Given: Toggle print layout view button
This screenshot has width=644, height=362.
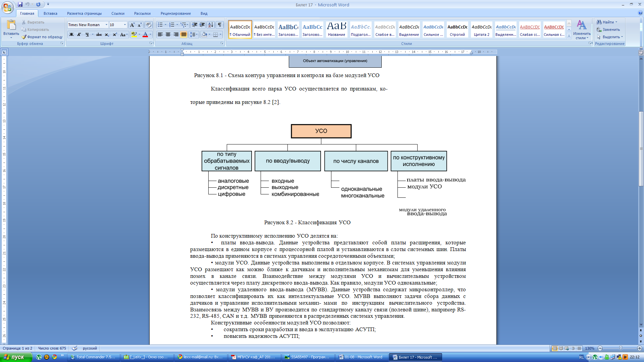Looking at the screenshot, I should pos(555,349).
